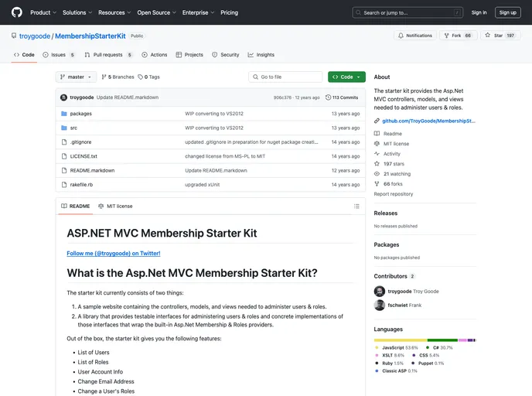Expand the Product menu
532x396 pixels.
point(43,12)
